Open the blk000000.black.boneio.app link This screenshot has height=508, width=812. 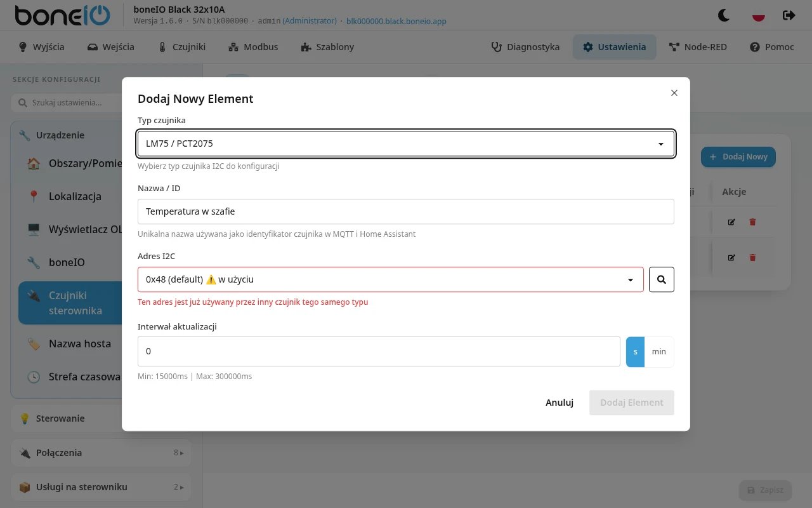coord(396,21)
